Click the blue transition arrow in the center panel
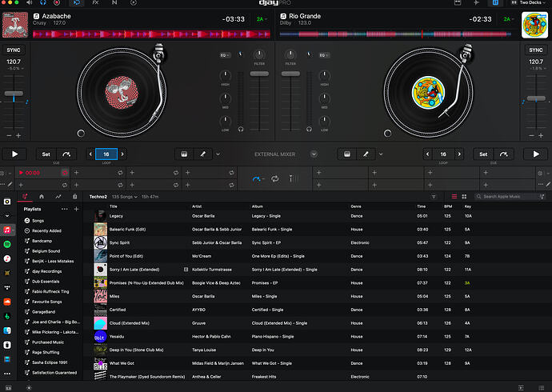Screen dimensions: 552x392 tap(256, 179)
